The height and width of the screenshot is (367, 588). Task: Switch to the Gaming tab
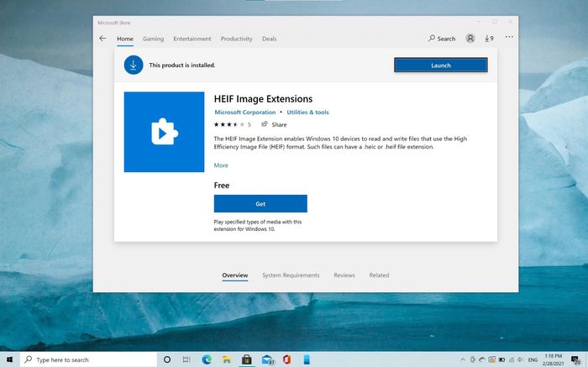coord(153,39)
